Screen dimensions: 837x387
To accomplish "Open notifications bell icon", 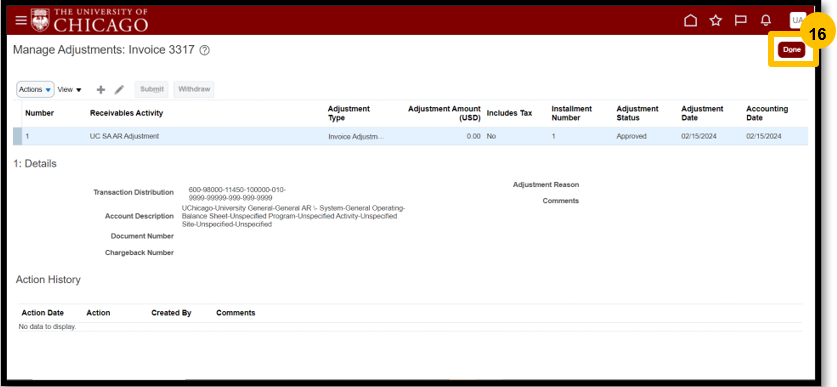I will point(765,21).
